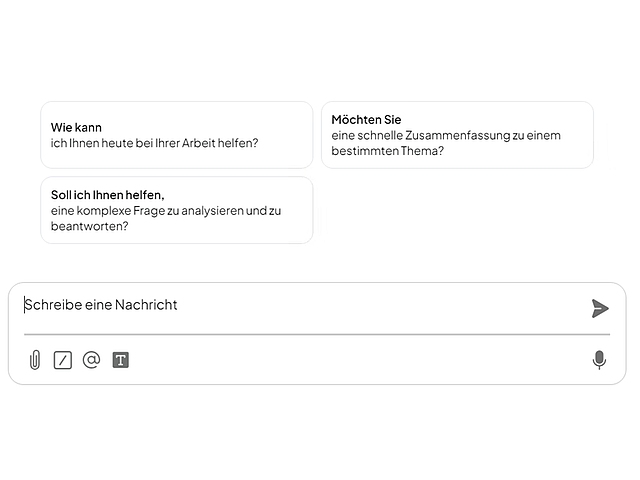The width and height of the screenshot is (640, 480).
Task: Choose the "Möchten Sie" suggestion card
Action: pos(457,135)
